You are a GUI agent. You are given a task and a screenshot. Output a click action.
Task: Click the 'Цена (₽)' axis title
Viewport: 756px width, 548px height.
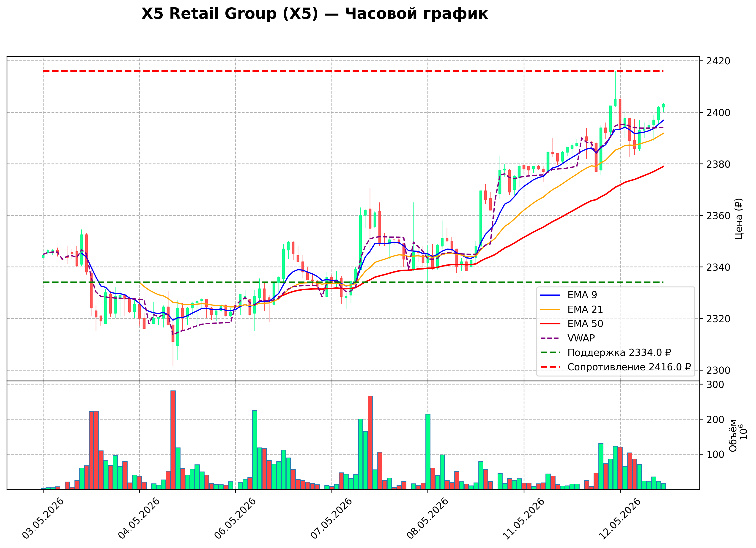click(x=739, y=219)
